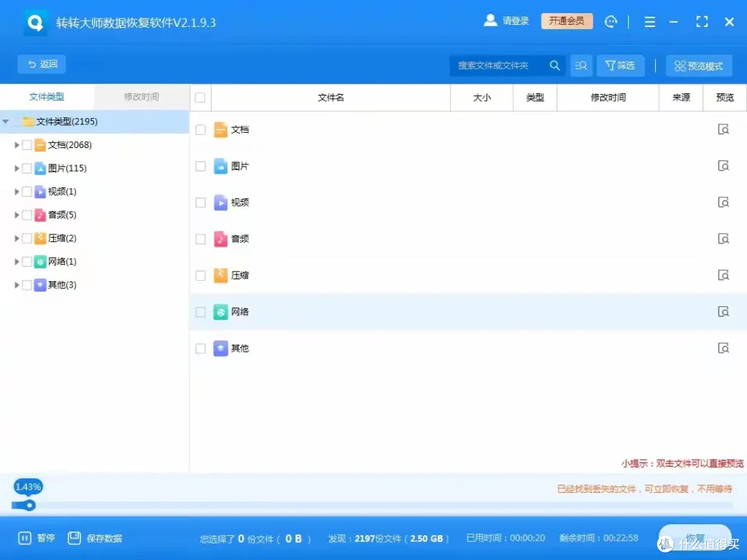747x560 pixels.
Task: Click the scan progress bar handle
Action: click(x=30, y=505)
